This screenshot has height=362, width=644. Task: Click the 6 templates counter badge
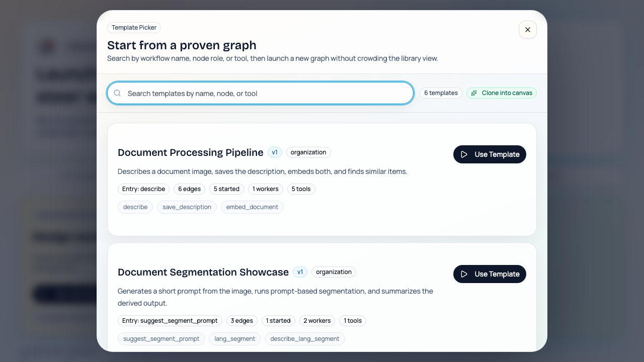pyautogui.click(x=441, y=93)
